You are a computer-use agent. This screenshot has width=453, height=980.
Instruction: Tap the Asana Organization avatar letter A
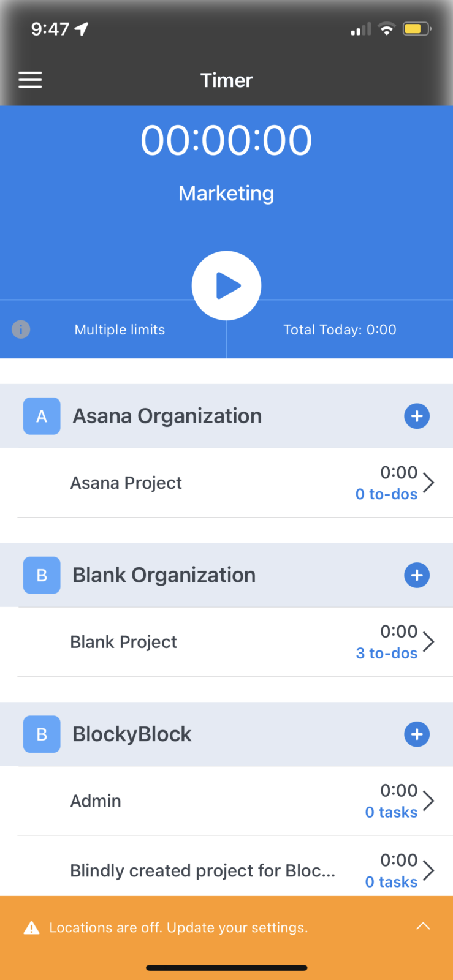(42, 417)
